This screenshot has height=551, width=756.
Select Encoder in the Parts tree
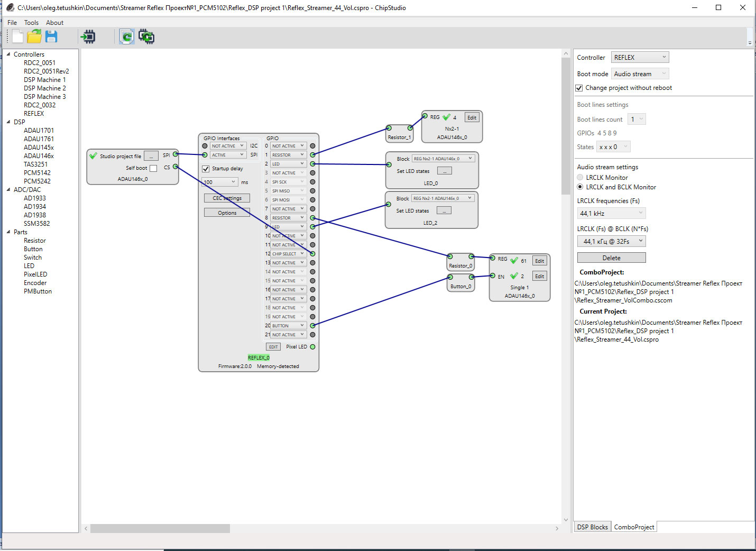point(35,282)
